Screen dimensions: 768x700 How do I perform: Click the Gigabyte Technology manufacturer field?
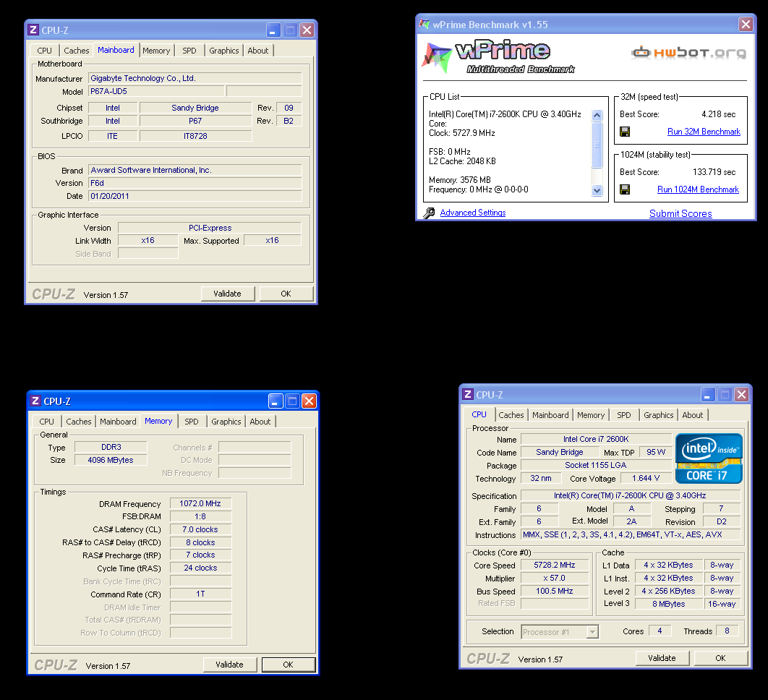coord(195,78)
